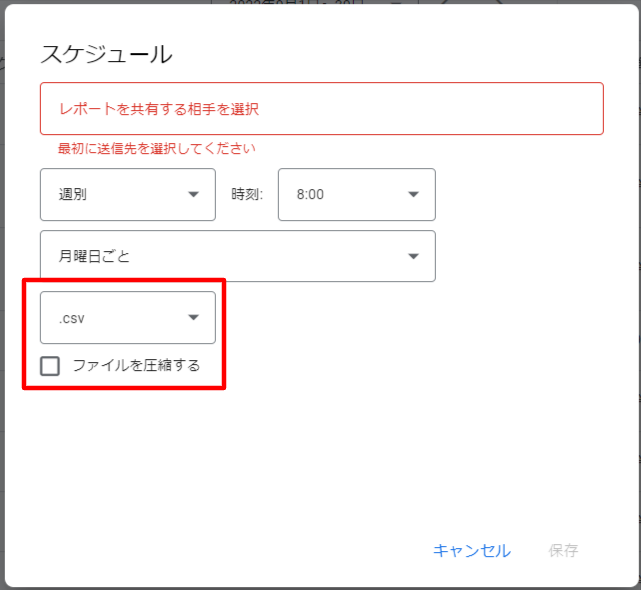The width and height of the screenshot is (641, 590).
Task: Focus the レポートを共有する相手を選択 recipient field
Action: pyautogui.click(x=321, y=108)
